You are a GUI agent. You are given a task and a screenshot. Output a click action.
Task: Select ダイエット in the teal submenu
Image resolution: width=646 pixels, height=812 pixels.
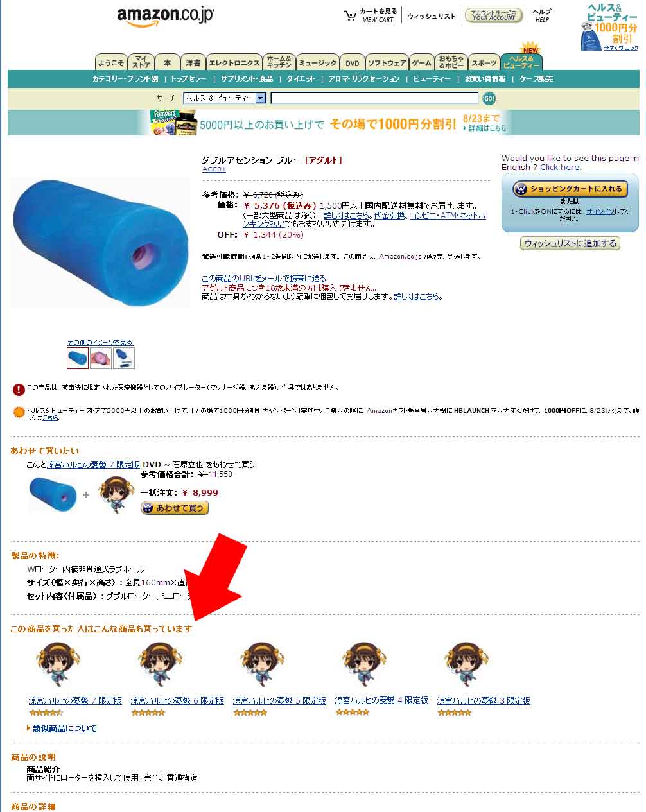(x=301, y=79)
